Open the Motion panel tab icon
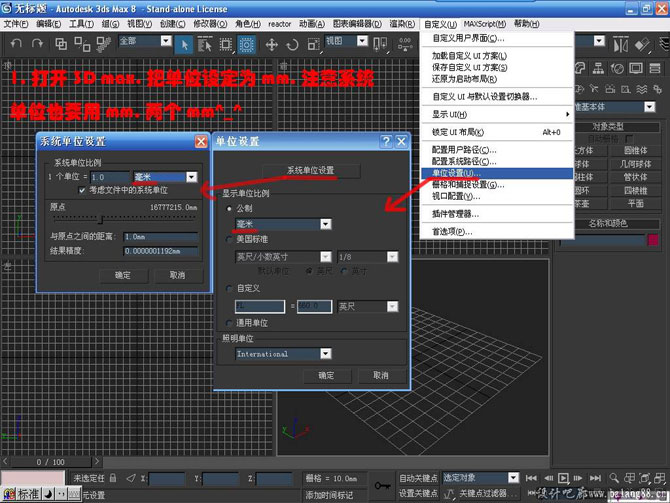Image resolution: width=670 pixels, height=503 pixels. [x=617, y=68]
